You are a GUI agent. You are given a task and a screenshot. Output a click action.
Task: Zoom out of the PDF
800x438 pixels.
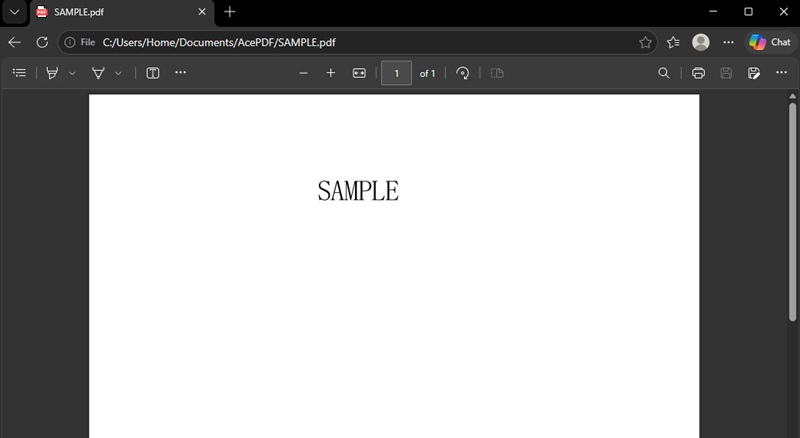pos(304,73)
